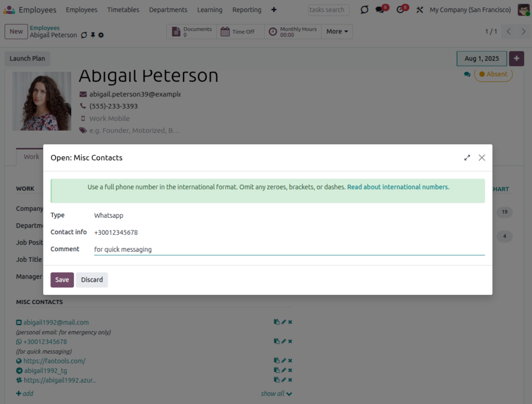Click the gear icon beside Abigail Peterson breadcrumb
Screen dimensions: 532x404
coord(101,35)
